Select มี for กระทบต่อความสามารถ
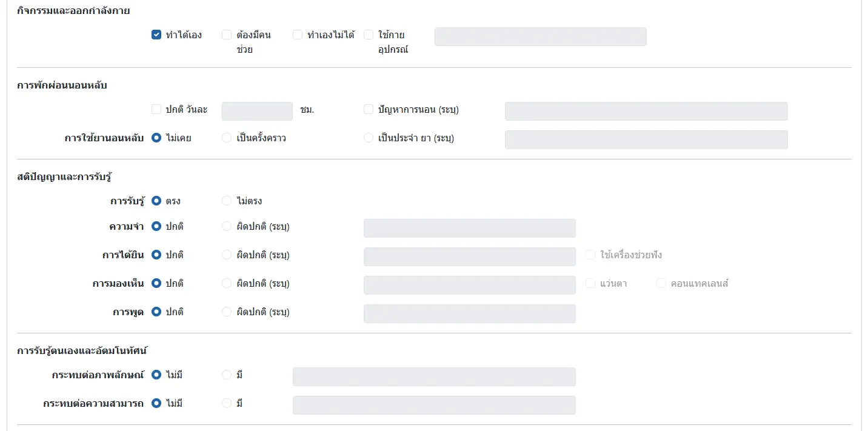This screenshot has height=431, width=868. [227, 403]
